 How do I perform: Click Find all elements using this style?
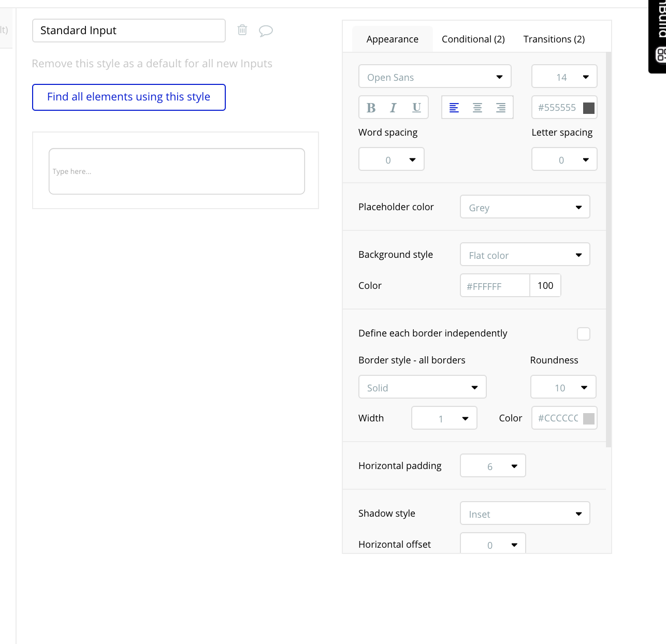(128, 97)
